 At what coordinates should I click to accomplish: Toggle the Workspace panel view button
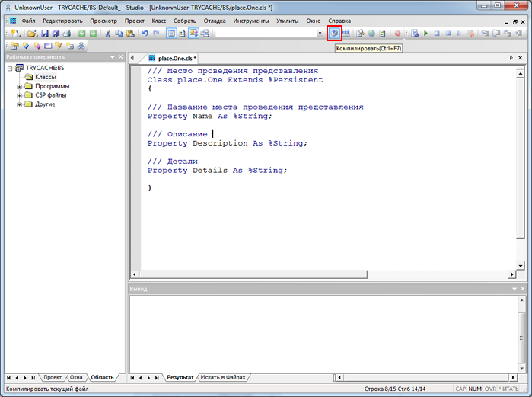point(171,34)
